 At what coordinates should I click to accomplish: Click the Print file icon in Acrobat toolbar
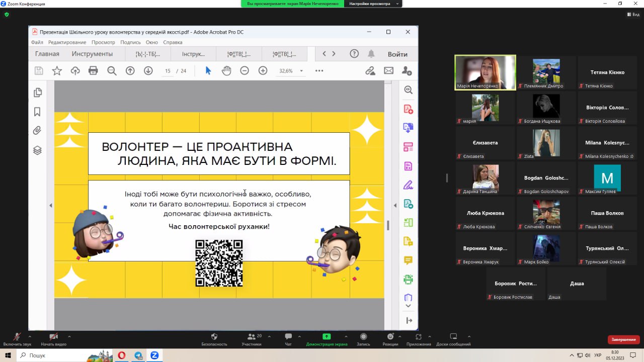[93, 71]
